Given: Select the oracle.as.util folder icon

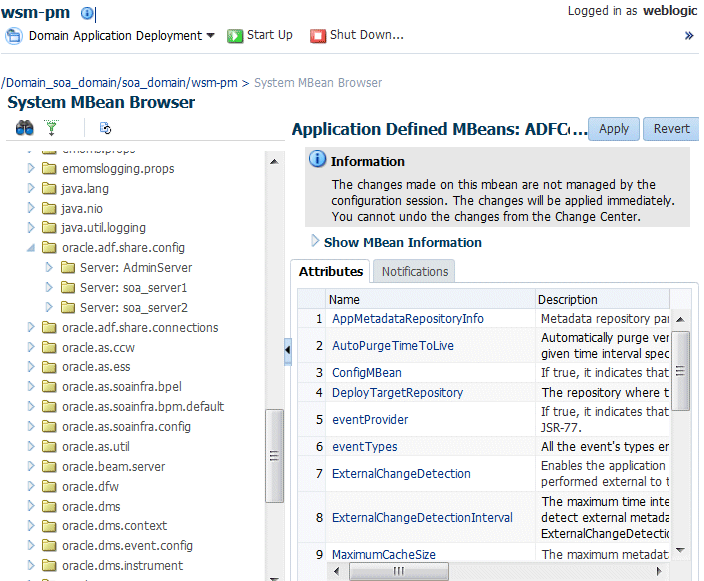Looking at the screenshot, I should (x=49, y=446).
